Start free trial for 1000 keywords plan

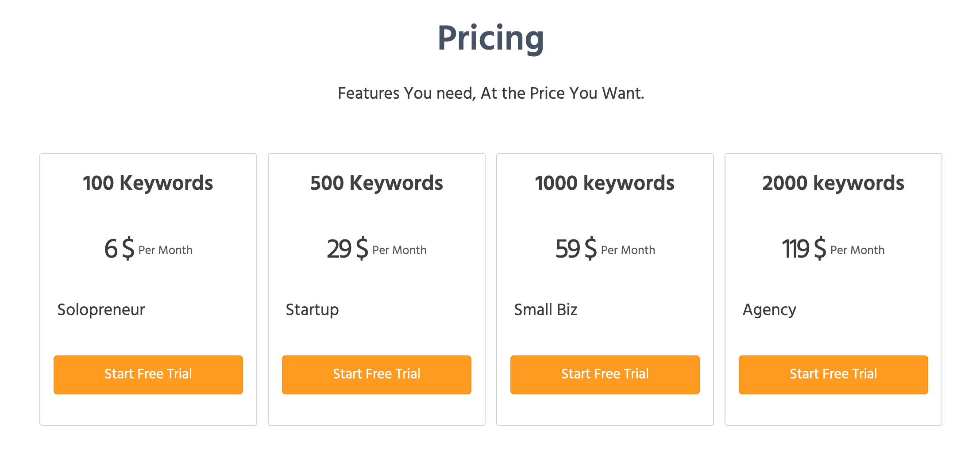tap(605, 374)
